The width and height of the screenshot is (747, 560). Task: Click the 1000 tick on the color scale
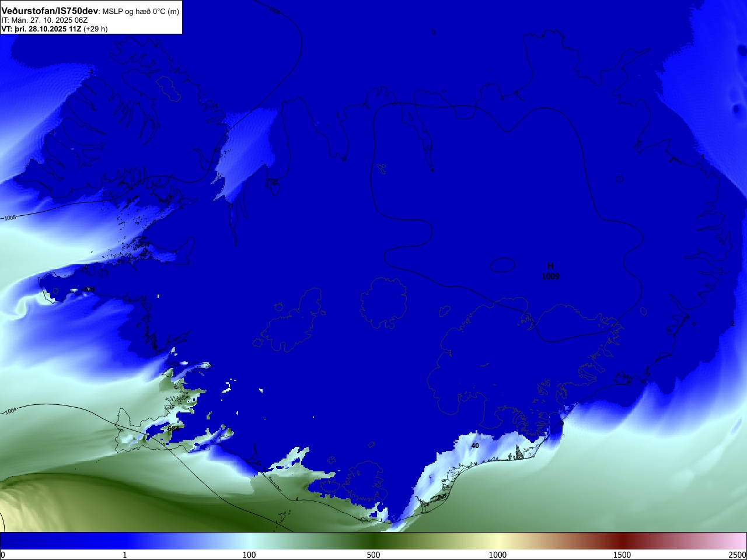coord(498,555)
